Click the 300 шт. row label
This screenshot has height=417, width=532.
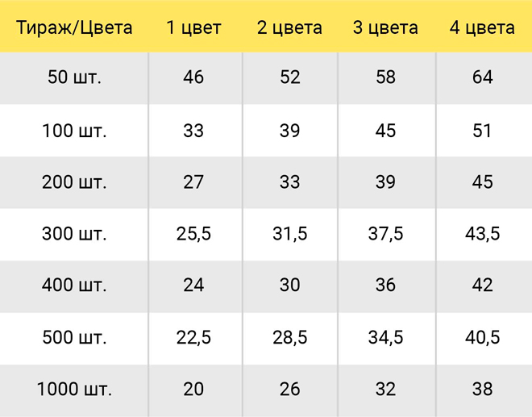tap(74, 234)
